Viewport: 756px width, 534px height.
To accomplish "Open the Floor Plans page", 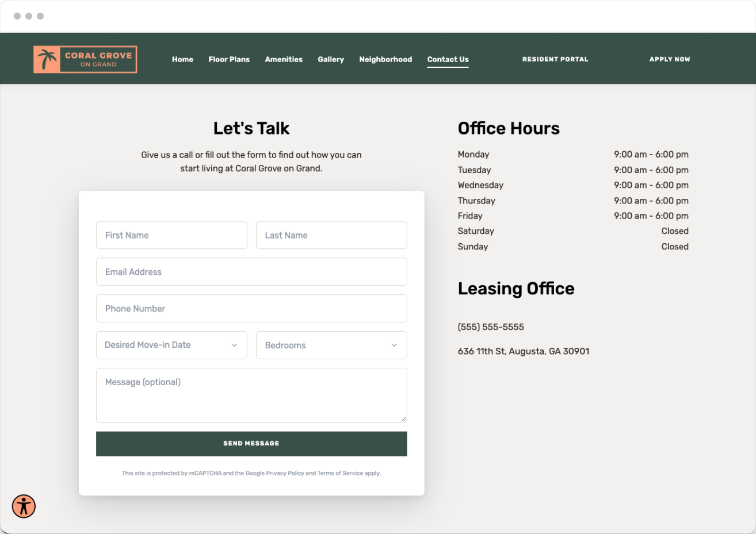I will [229, 59].
